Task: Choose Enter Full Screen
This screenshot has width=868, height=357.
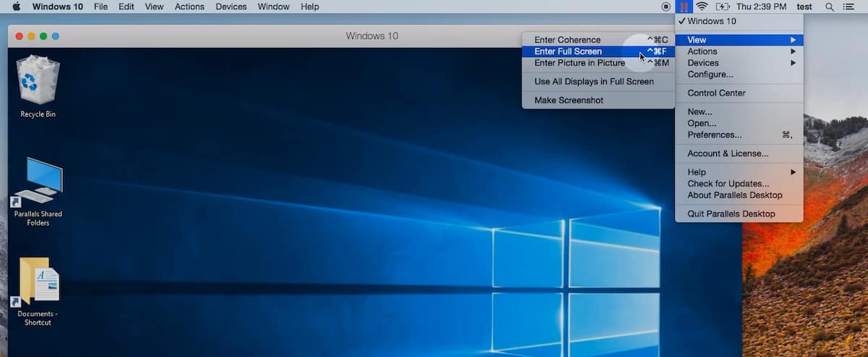Action: (598, 51)
